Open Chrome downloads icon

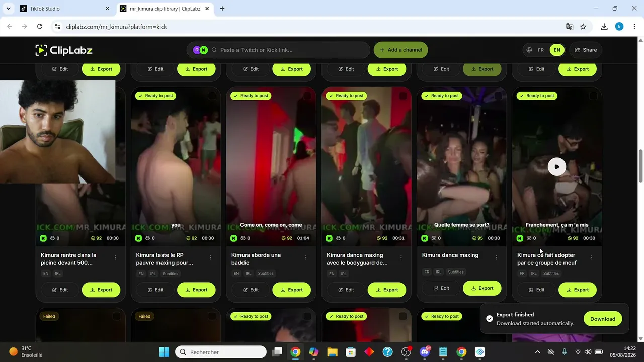tap(604, 27)
